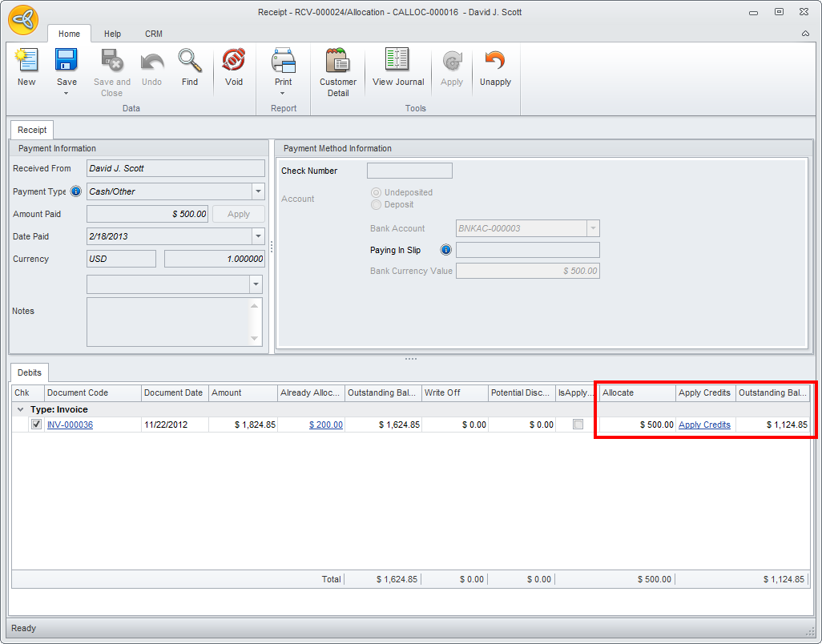Viewport: 822px width, 644px height.
Task: Select the Undeposited radio button
Action: (x=376, y=193)
